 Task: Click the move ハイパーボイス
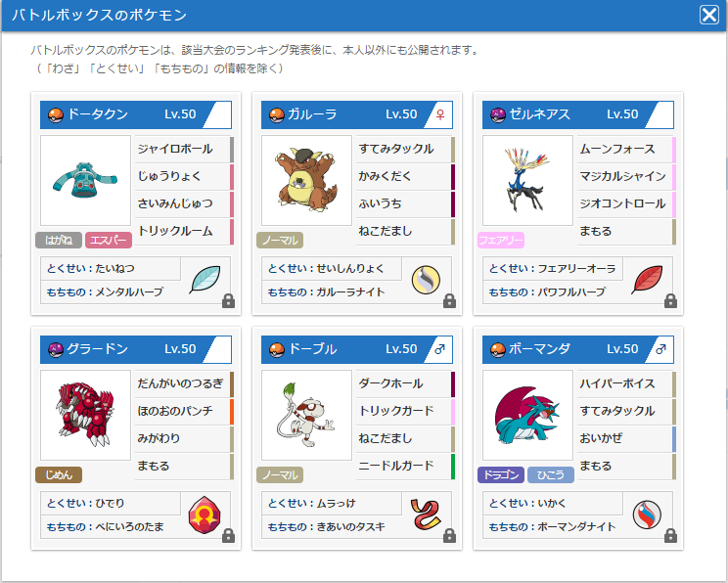(626, 383)
